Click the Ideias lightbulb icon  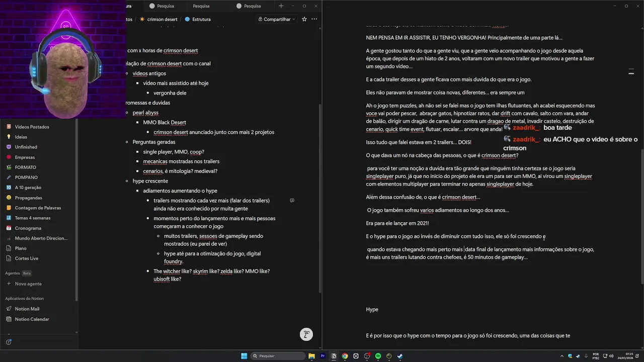(x=9, y=137)
